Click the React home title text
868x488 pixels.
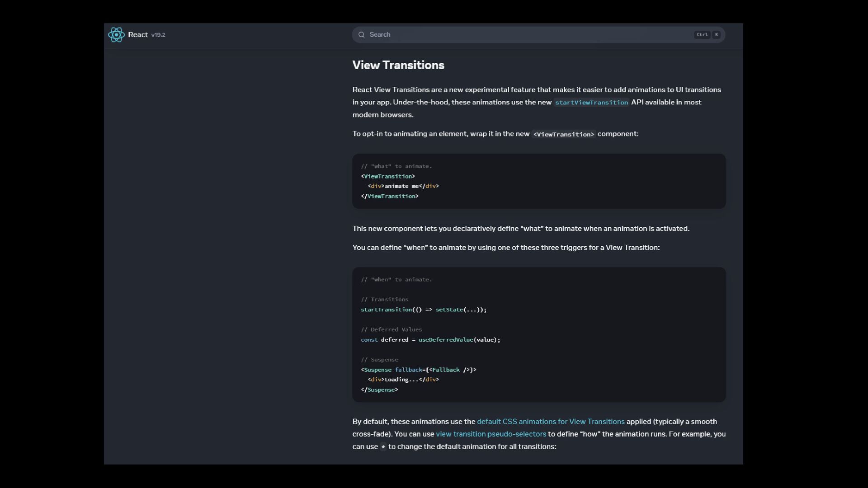[x=137, y=35]
